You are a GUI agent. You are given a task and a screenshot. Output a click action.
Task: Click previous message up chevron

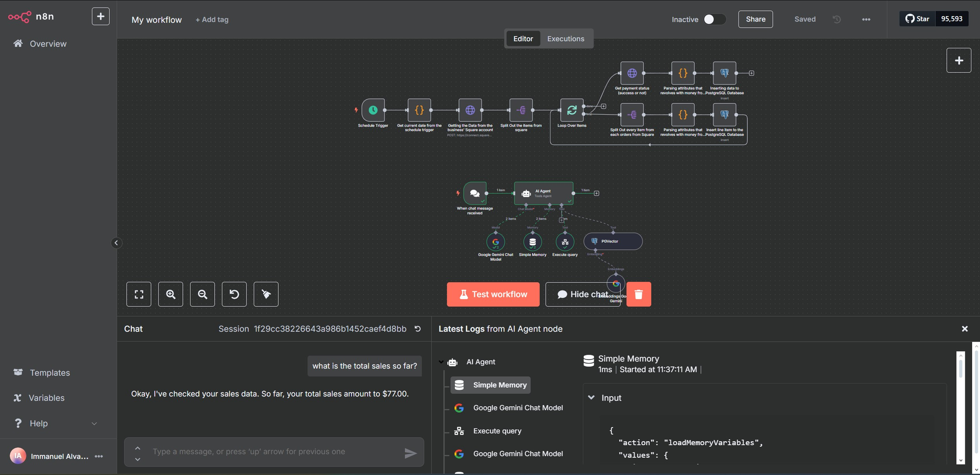(x=138, y=448)
